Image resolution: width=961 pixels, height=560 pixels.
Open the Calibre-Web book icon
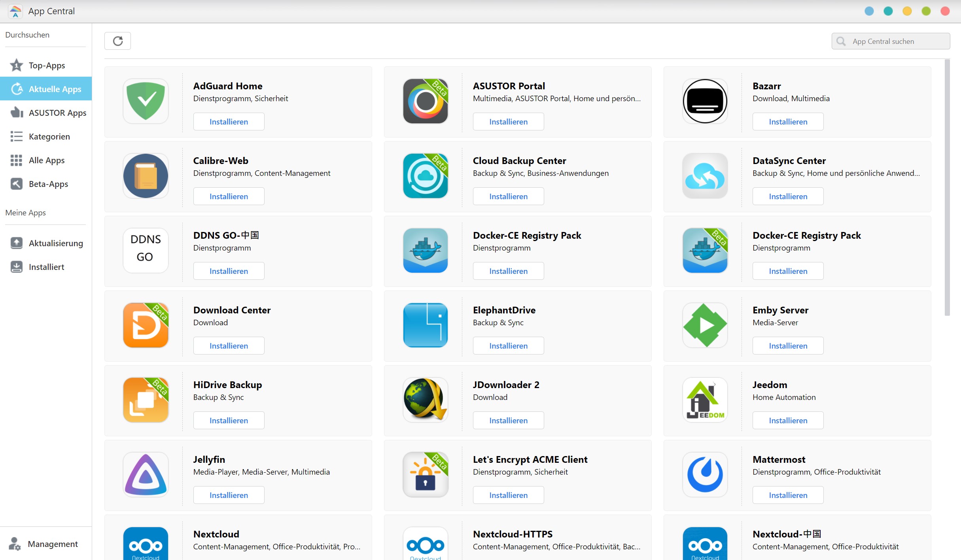point(146,176)
